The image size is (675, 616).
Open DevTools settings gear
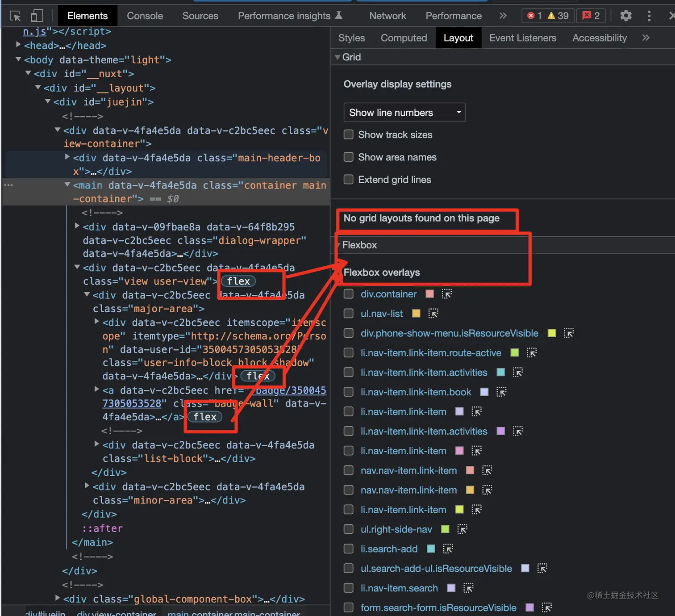pos(626,16)
